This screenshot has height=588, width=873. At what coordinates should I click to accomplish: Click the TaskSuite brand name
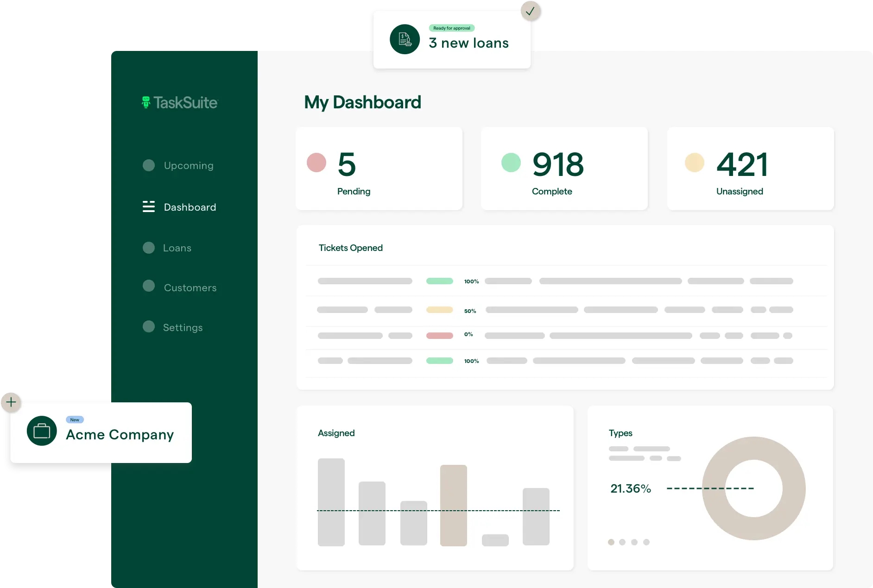pos(185,103)
